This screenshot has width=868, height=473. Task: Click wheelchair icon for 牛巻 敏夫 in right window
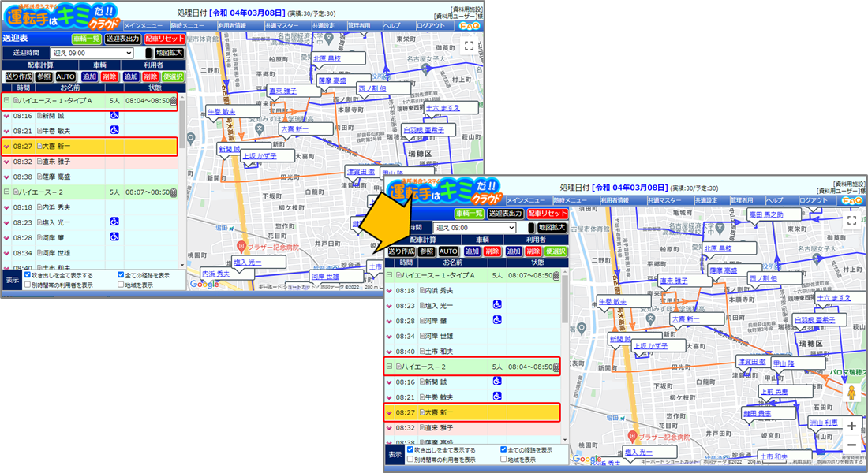coord(497,397)
